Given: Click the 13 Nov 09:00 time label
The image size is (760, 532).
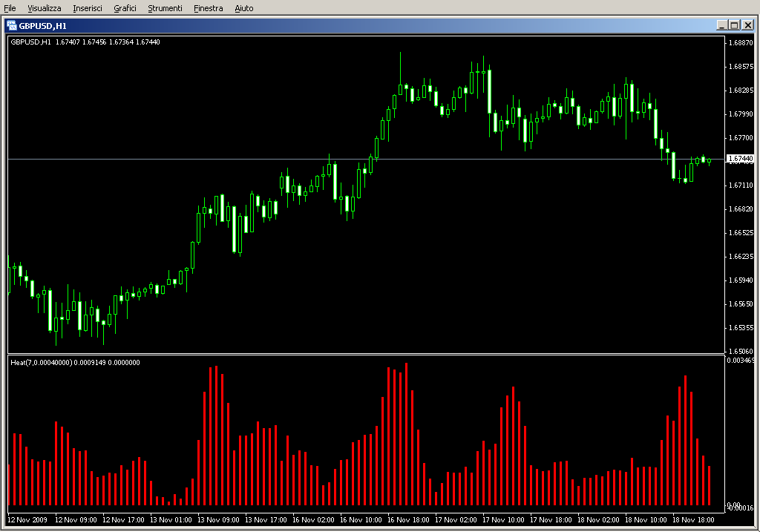Looking at the screenshot, I should pyautogui.click(x=218, y=520).
